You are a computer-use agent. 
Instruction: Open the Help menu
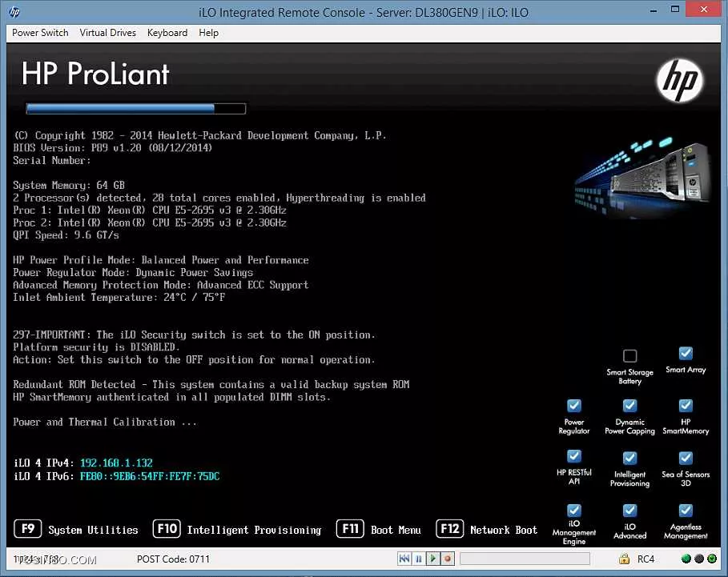point(208,33)
